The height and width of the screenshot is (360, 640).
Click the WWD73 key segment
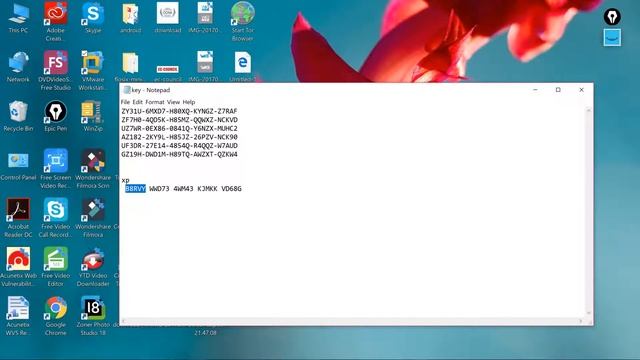click(x=159, y=189)
